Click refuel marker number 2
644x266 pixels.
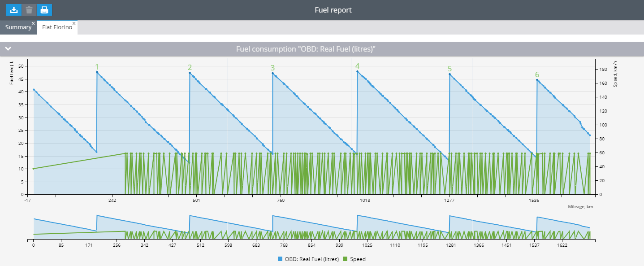coord(190,68)
